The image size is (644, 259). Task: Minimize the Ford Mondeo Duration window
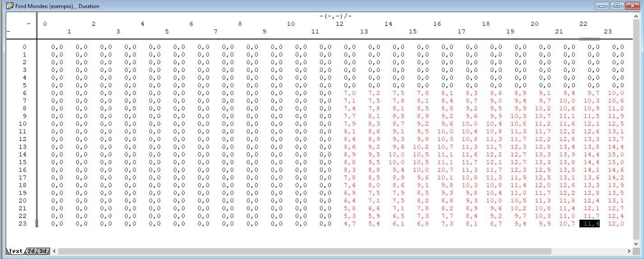click(x=602, y=6)
